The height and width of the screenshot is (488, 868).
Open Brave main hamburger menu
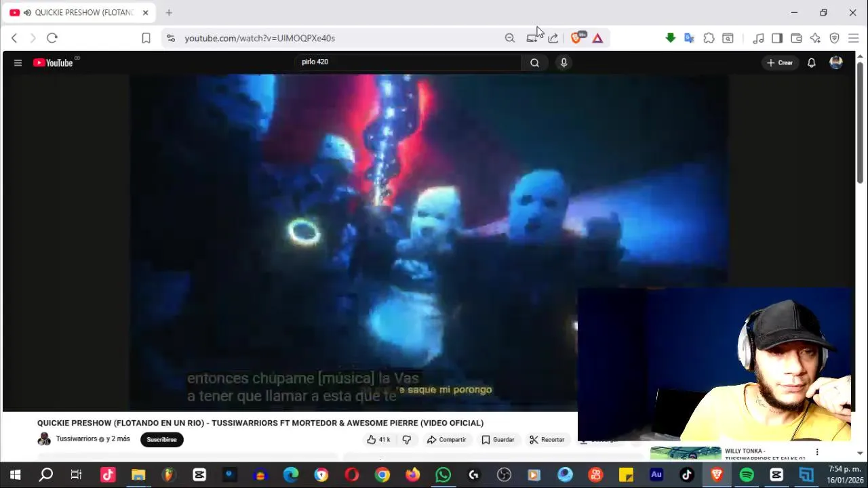(x=853, y=38)
